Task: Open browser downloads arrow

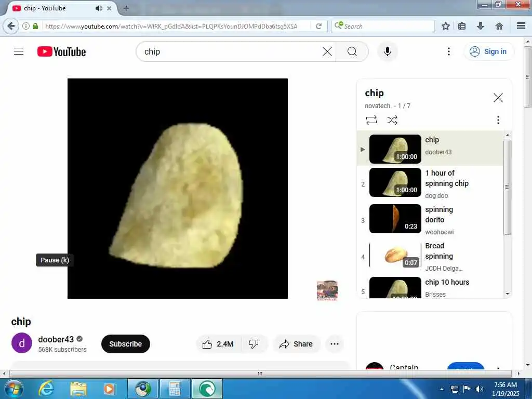Action: (x=481, y=26)
